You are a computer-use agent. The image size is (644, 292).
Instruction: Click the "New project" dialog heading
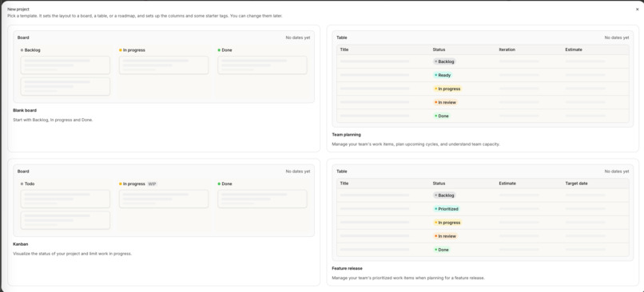pos(18,9)
